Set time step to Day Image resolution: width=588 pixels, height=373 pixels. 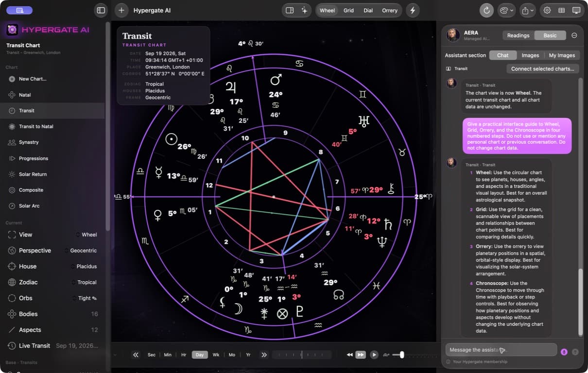tap(200, 355)
